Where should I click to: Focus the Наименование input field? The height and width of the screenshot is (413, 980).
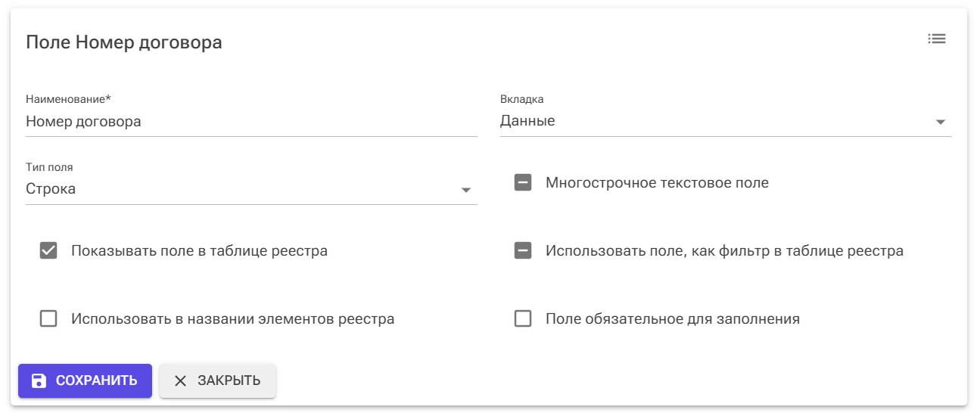coord(251,121)
